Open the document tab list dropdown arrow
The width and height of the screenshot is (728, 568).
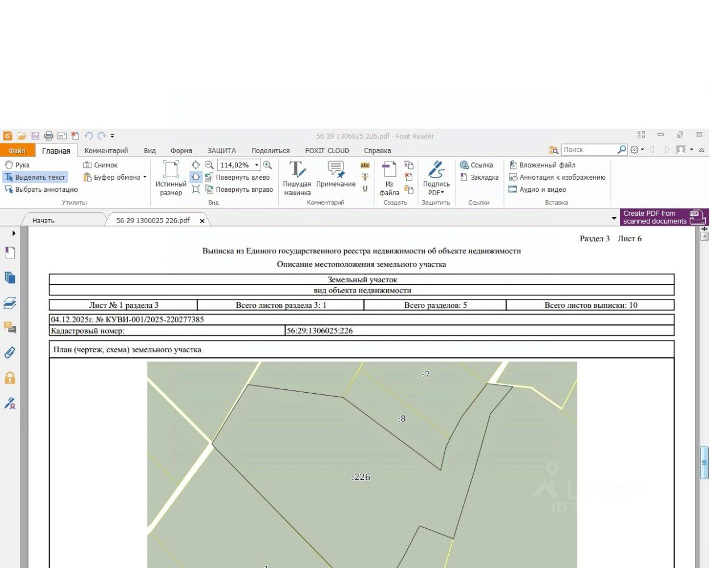point(614,218)
